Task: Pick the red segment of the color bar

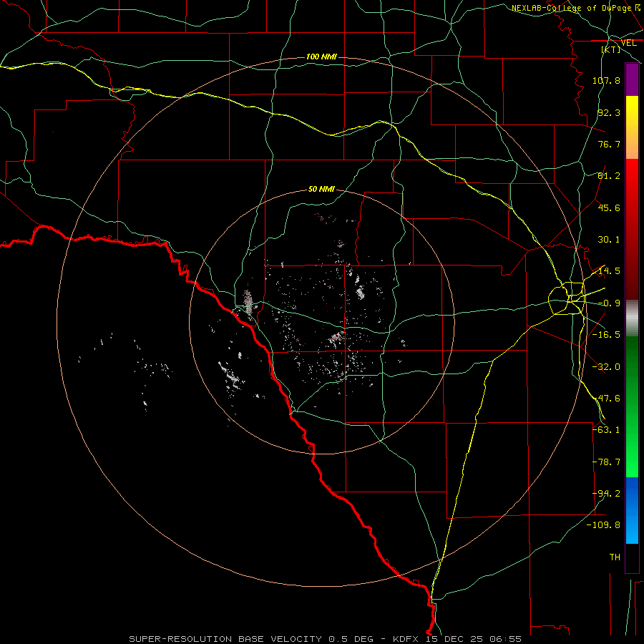Action: (x=632, y=229)
